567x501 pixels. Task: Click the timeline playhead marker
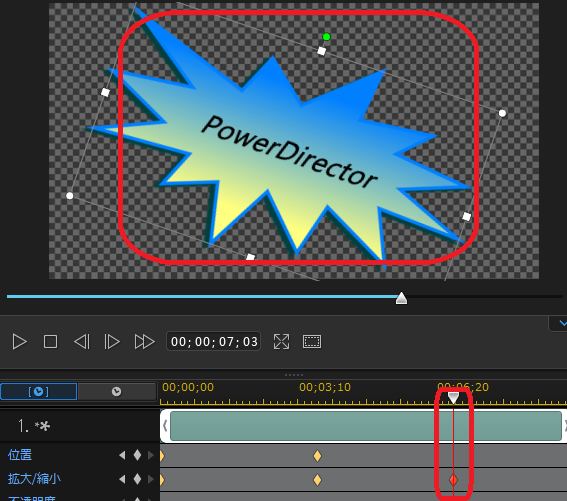[x=453, y=398]
